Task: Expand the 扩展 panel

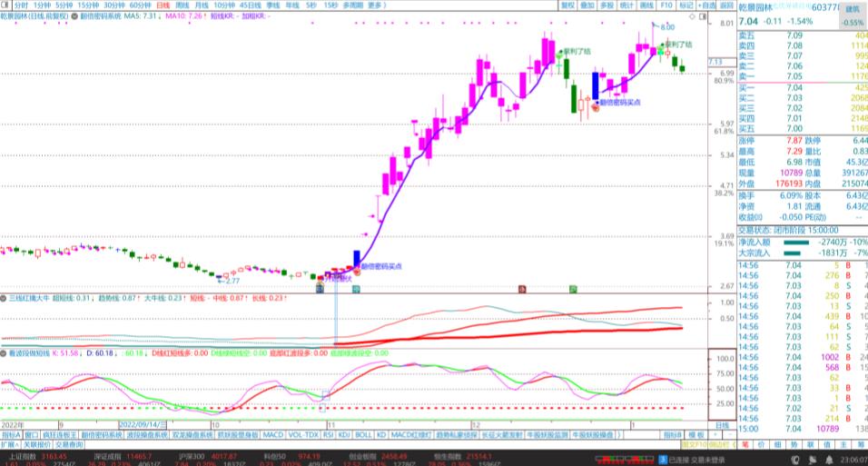Action: coord(9,444)
